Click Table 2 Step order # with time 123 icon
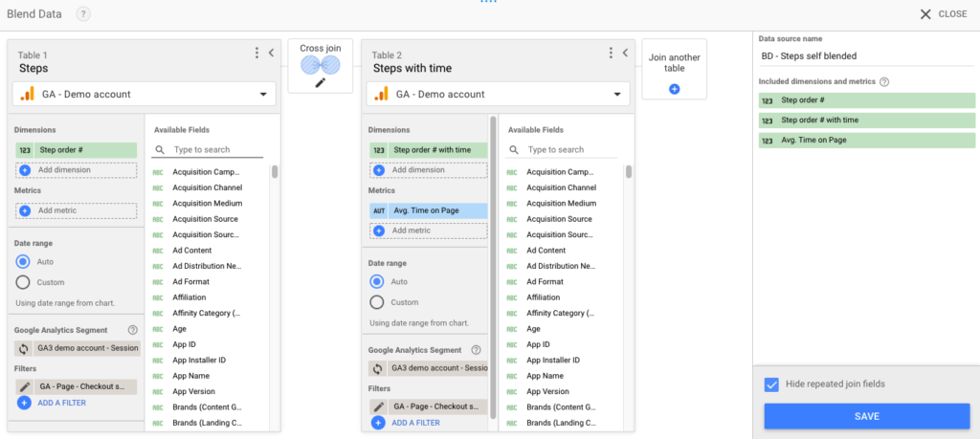 pyautogui.click(x=379, y=150)
